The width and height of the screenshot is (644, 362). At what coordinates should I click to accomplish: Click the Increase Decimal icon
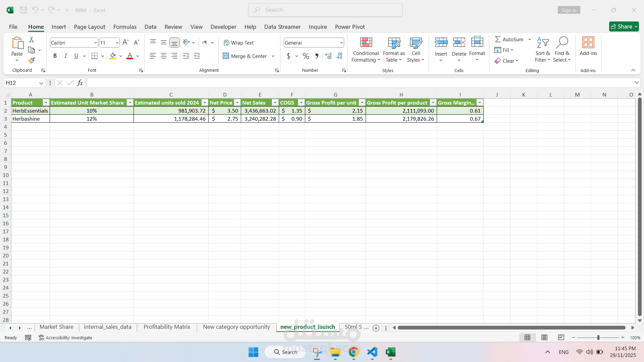click(328, 56)
